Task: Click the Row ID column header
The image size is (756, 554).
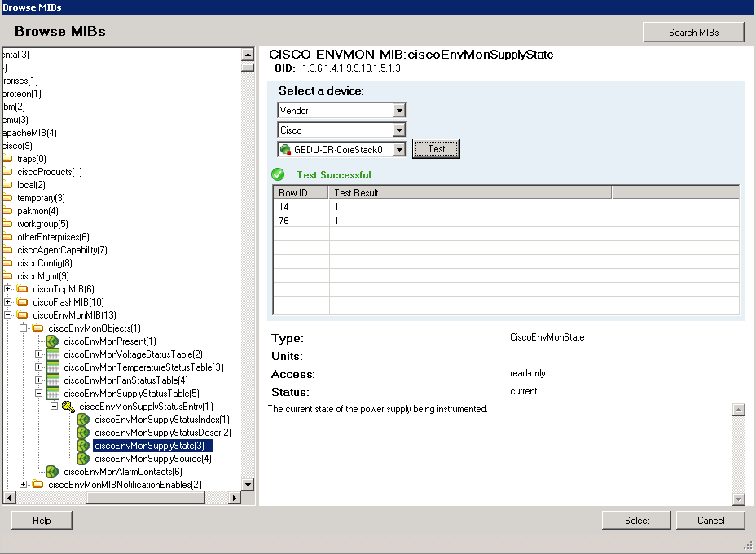Action: [301, 193]
